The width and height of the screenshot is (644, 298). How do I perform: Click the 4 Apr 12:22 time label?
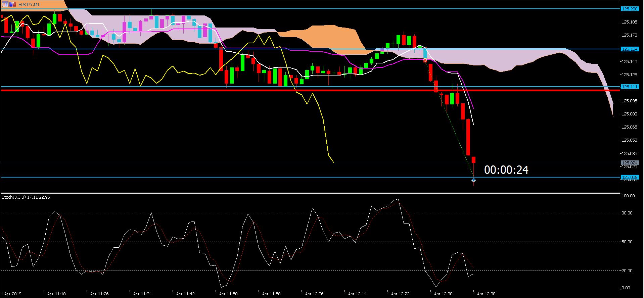(x=399, y=294)
